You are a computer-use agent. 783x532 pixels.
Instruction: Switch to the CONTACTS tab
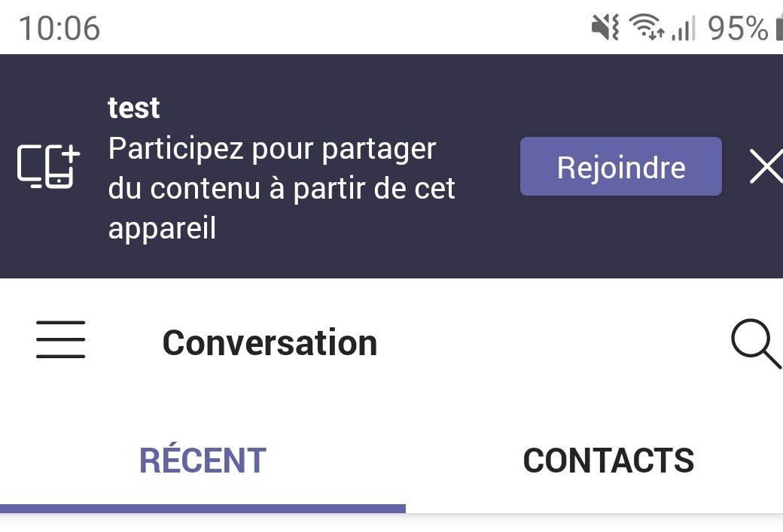[608, 460]
